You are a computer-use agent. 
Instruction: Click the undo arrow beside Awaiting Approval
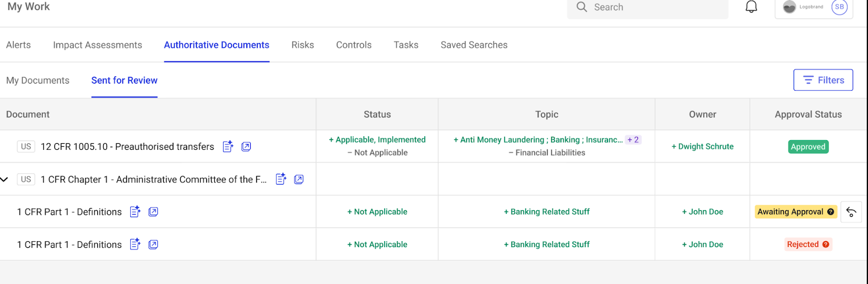point(851,212)
